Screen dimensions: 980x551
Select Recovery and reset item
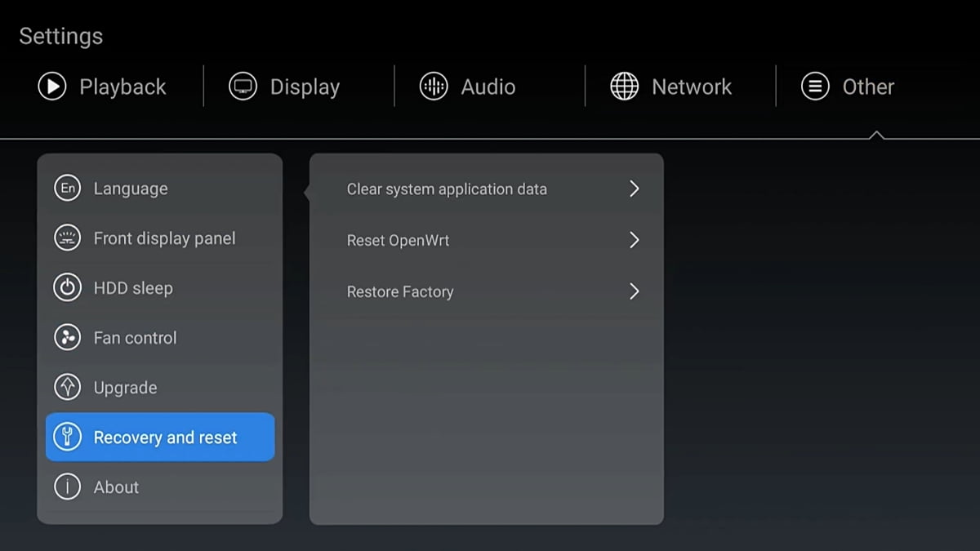tap(160, 437)
